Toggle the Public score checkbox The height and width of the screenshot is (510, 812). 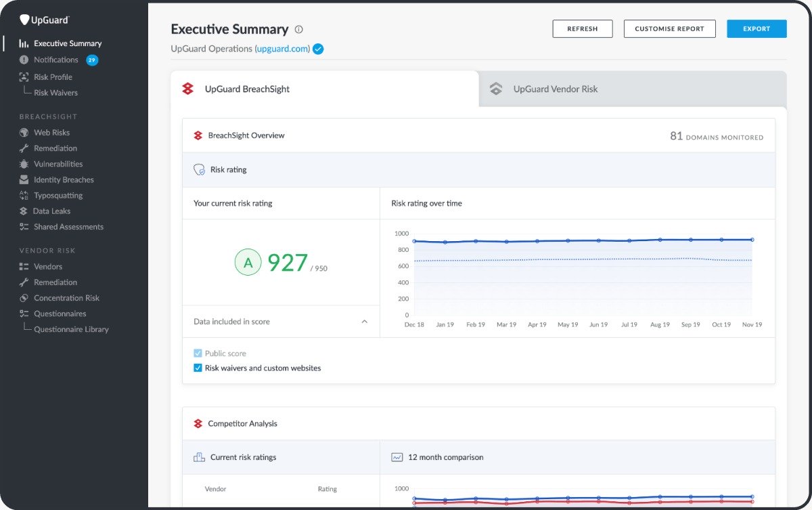pos(198,353)
